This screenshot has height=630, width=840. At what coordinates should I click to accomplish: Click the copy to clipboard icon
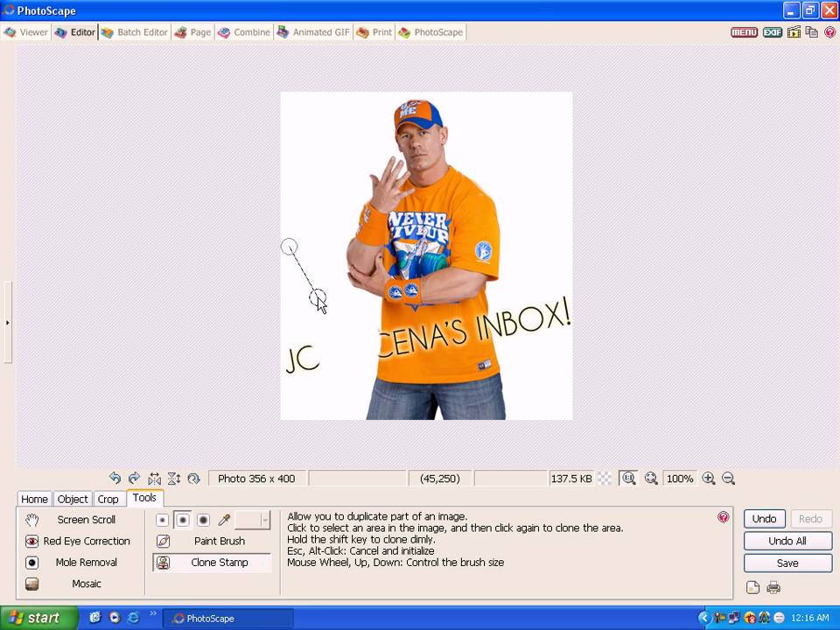(x=812, y=32)
